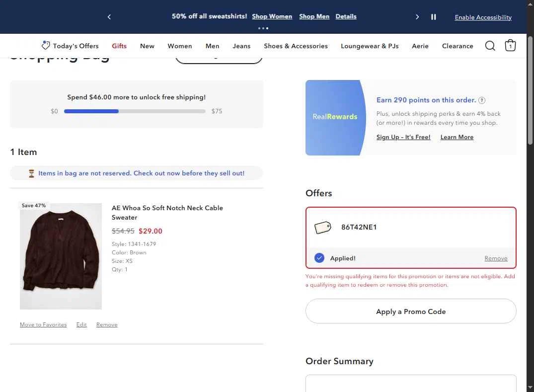
Task: Click Sign Up - It's Free! link
Action: [403, 137]
